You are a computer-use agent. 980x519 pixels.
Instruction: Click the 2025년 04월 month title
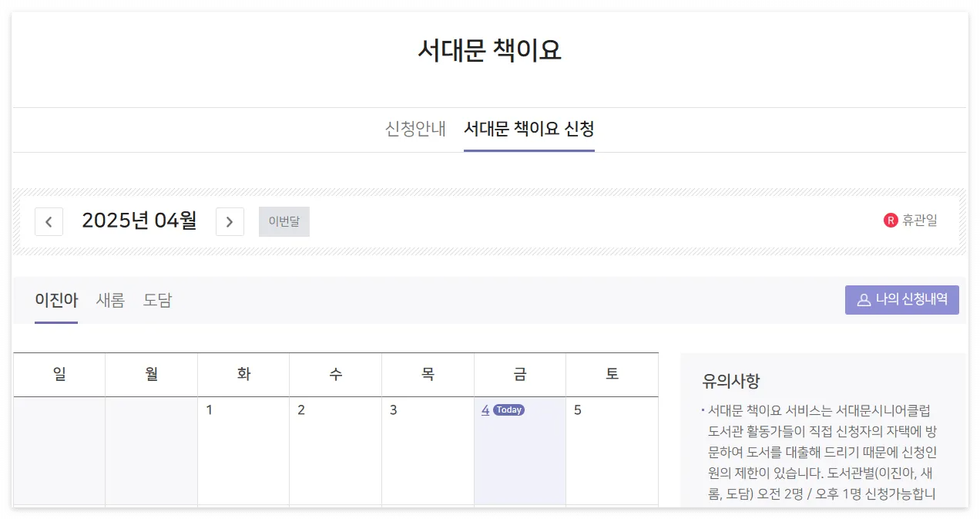[x=139, y=221]
